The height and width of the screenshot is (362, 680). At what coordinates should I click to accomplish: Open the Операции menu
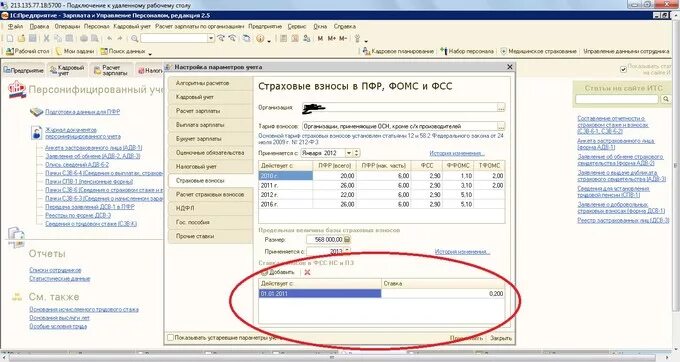(x=67, y=26)
